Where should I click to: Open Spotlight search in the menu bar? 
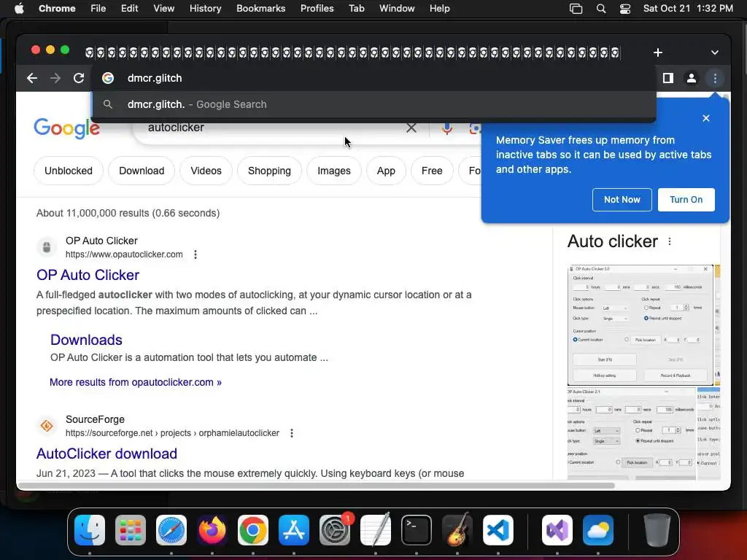[x=601, y=9]
